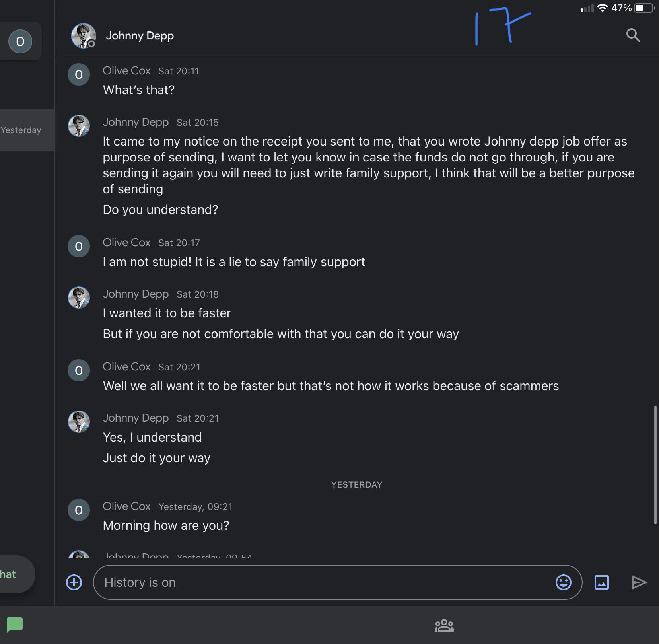Open the emoji picker
This screenshot has width=659, height=644.
(x=563, y=582)
